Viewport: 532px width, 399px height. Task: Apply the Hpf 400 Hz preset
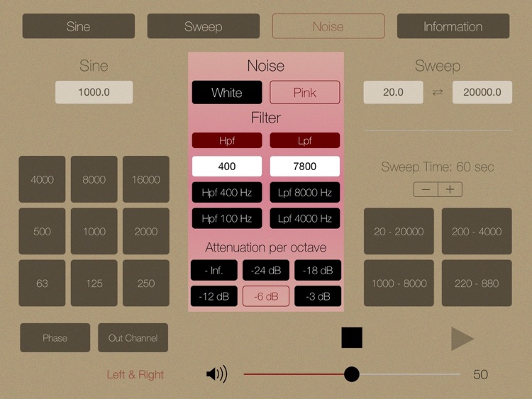pos(227,193)
